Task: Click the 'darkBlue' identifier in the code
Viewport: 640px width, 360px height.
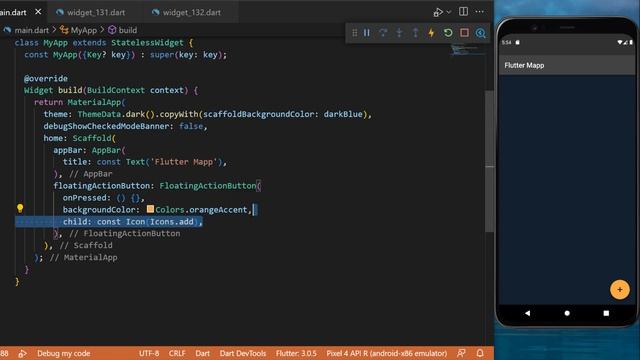Action: (343, 114)
